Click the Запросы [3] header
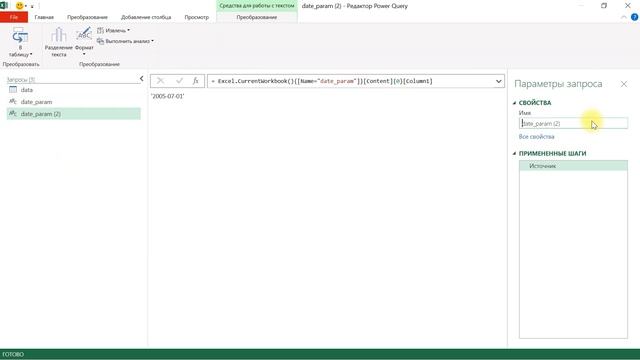Image resolution: width=640 pixels, height=360 pixels. (x=21, y=80)
